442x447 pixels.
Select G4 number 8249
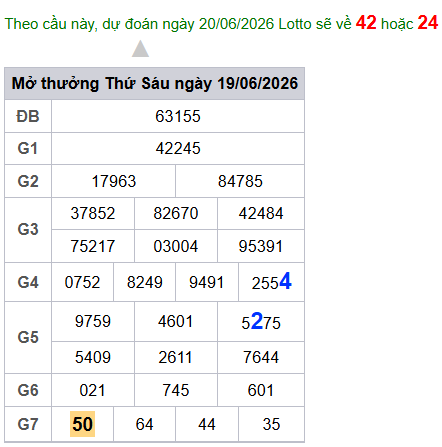click(144, 282)
